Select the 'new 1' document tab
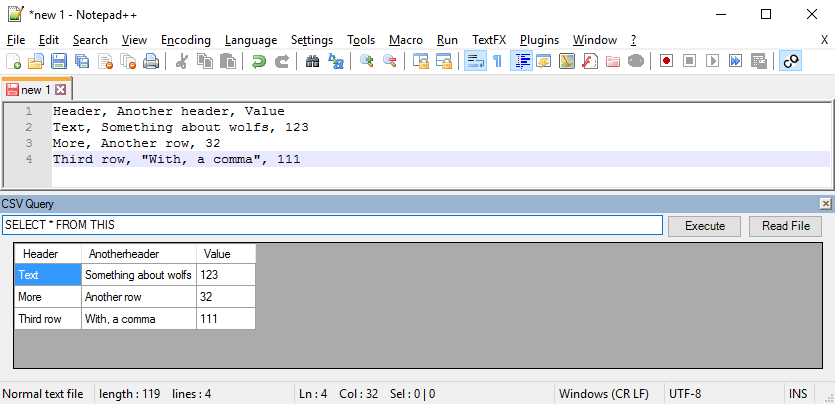The height and width of the screenshot is (404, 835). (36, 89)
